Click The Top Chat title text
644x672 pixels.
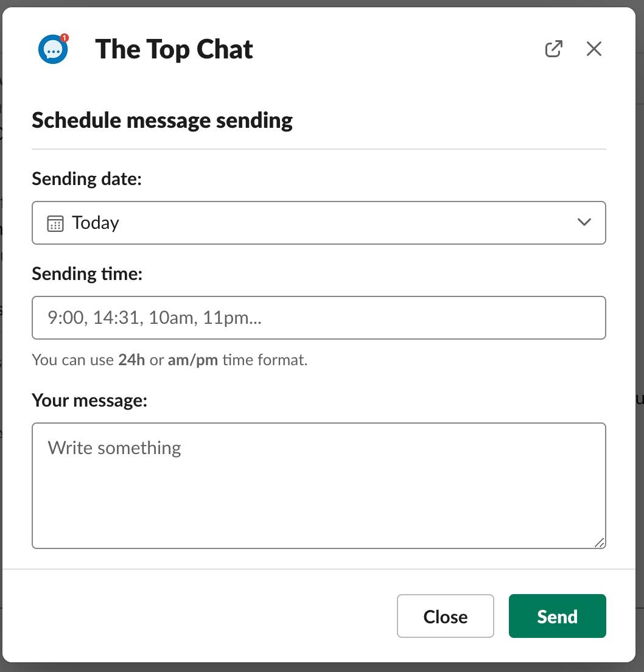click(174, 49)
